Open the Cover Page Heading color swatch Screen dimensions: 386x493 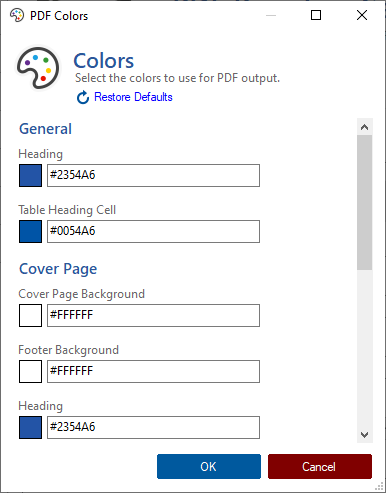[30, 427]
